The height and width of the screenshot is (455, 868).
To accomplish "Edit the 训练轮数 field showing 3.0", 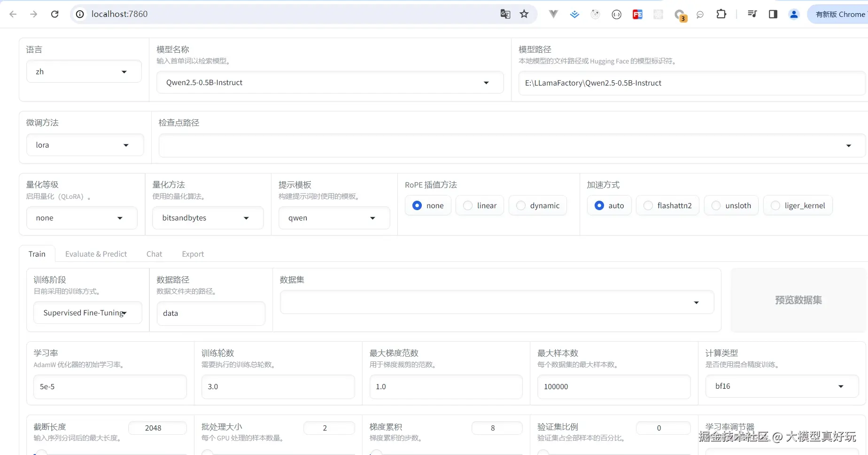I will [x=278, y=386].
